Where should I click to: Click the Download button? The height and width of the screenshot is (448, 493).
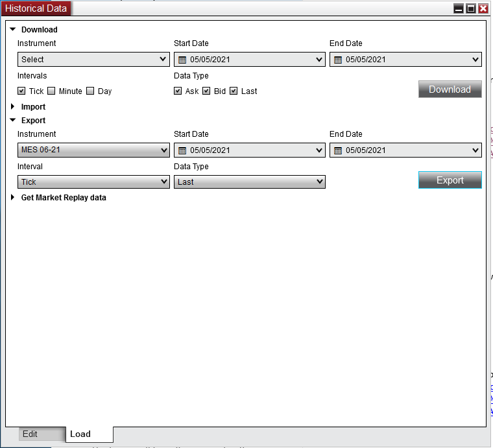(x=450, y=89)
